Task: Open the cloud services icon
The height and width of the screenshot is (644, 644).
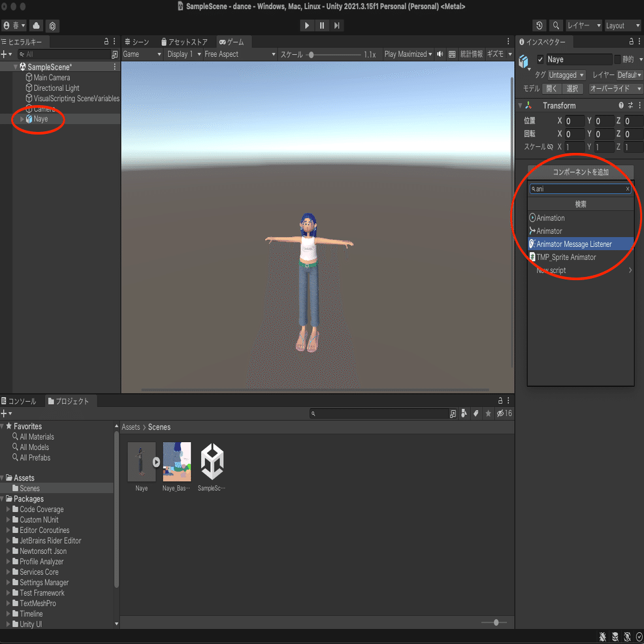Action: (x=36, y=25)
